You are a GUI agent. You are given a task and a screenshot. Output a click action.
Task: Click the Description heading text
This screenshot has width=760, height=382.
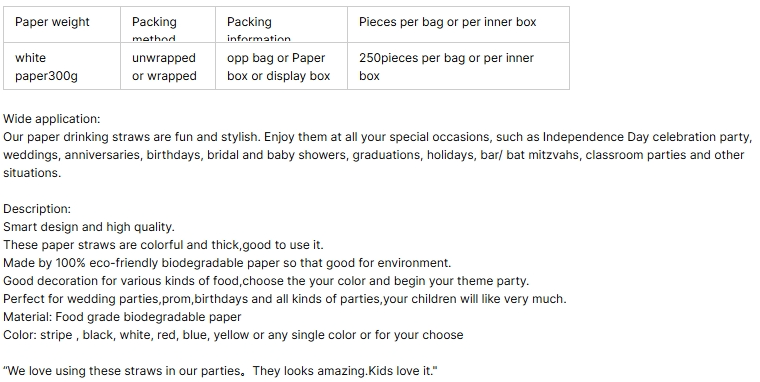(x=37, y=209)
